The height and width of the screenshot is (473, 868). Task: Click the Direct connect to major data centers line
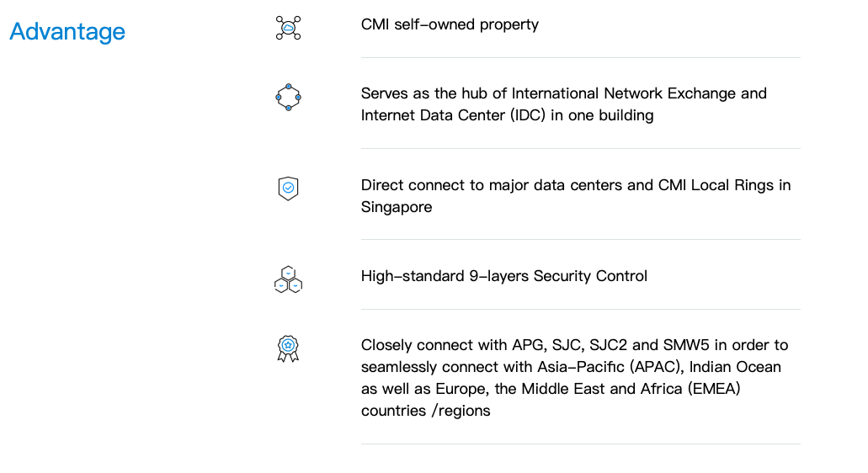(x=576, y=185)
